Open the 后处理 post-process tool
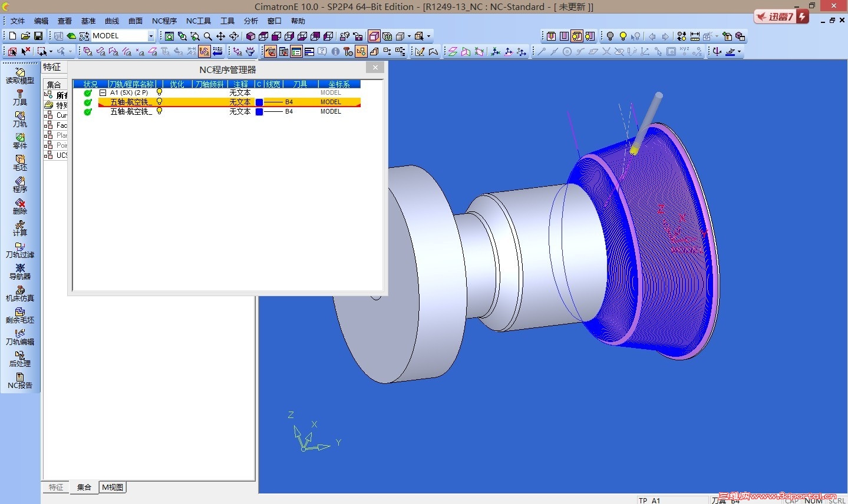 point(20,359)
